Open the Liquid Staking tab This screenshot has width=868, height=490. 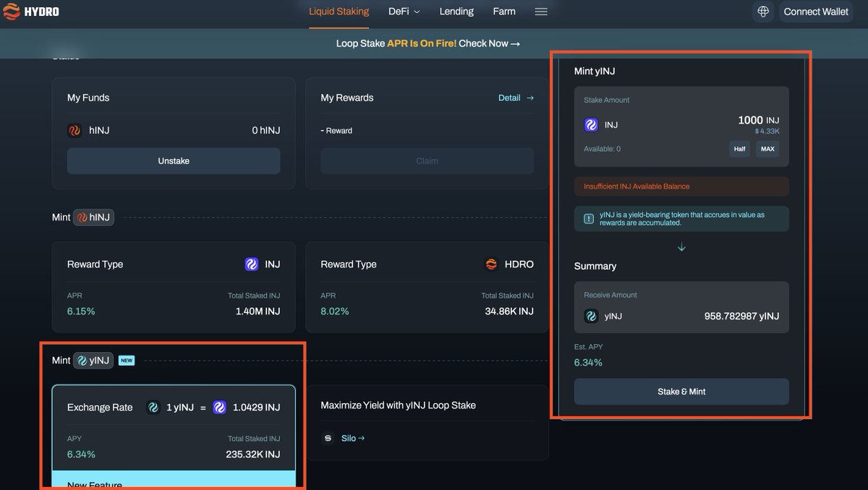[x=339, y=12]
